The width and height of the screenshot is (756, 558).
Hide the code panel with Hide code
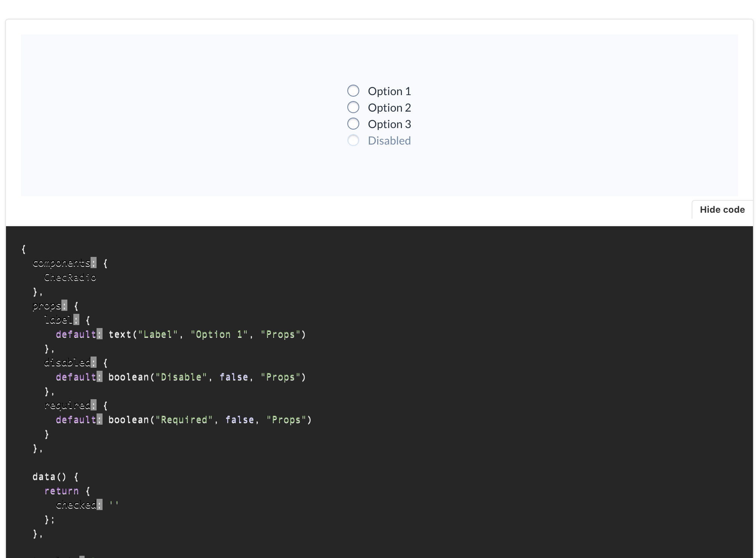pos(722,209)
